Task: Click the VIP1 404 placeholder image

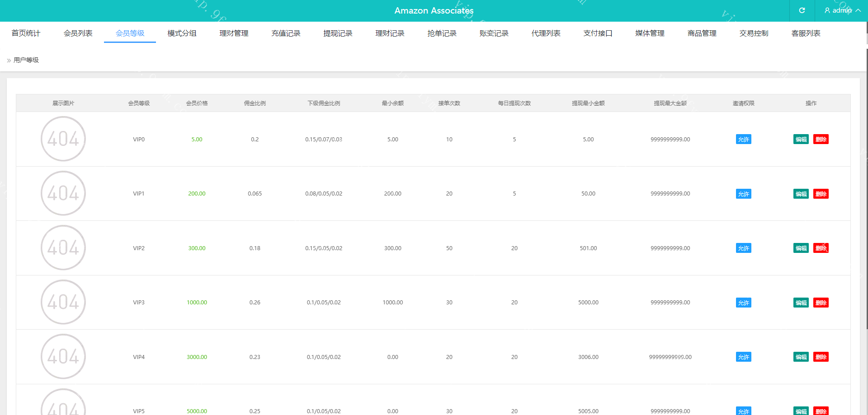Action: pos(63,193)
